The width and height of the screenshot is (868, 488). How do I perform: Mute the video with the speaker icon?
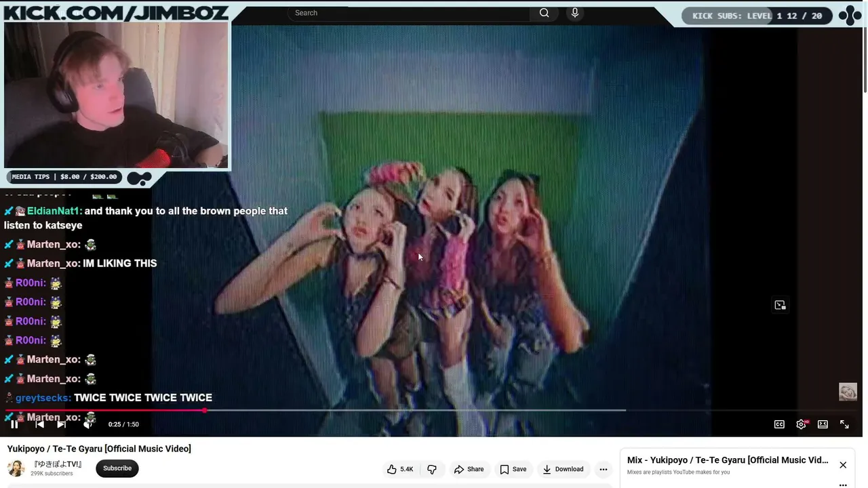(x=88, y=424)
